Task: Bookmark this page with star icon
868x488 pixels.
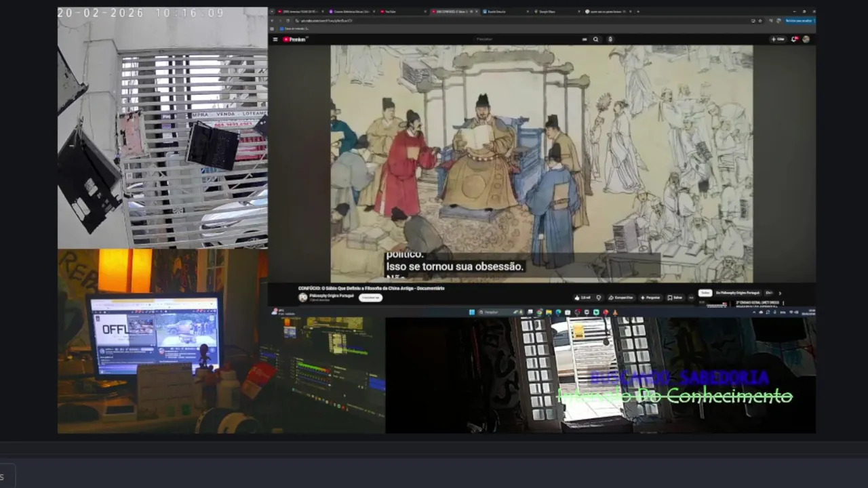Action: (760, 20)
